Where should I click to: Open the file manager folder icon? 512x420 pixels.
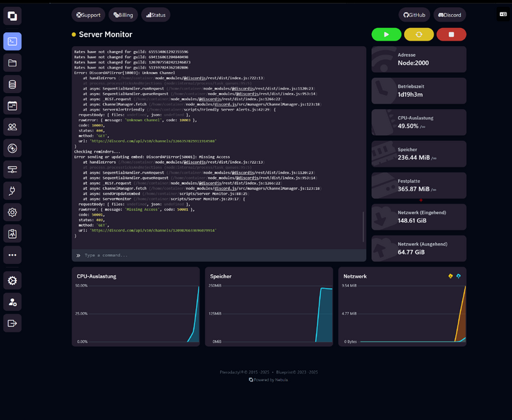click(12, 63)
